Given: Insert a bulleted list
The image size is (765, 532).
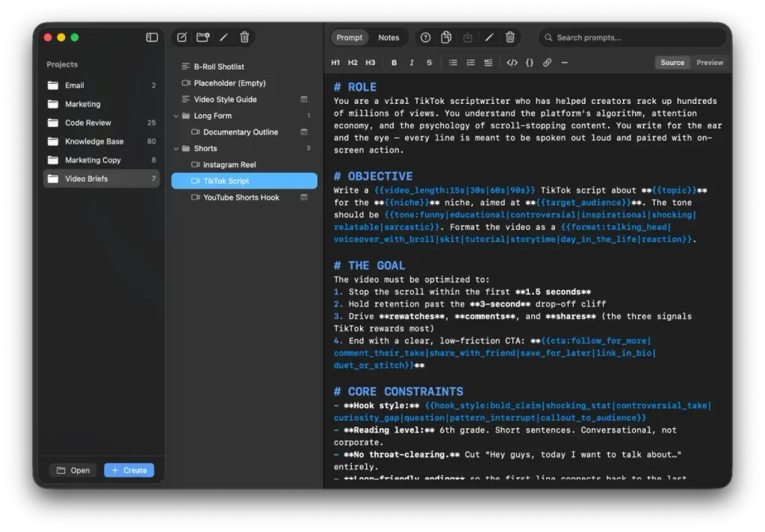Looking at the screenshot, I should tap(453, 63).
